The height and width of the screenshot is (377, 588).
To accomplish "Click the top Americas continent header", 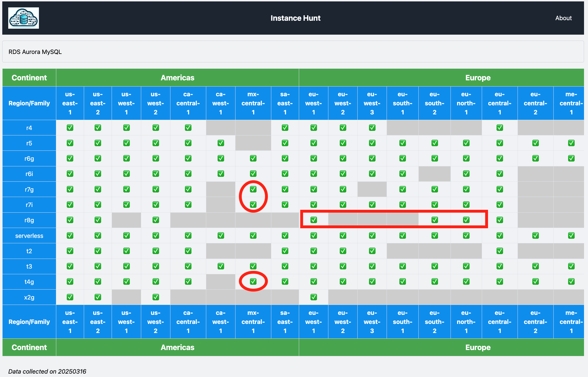I will (178, 78).
